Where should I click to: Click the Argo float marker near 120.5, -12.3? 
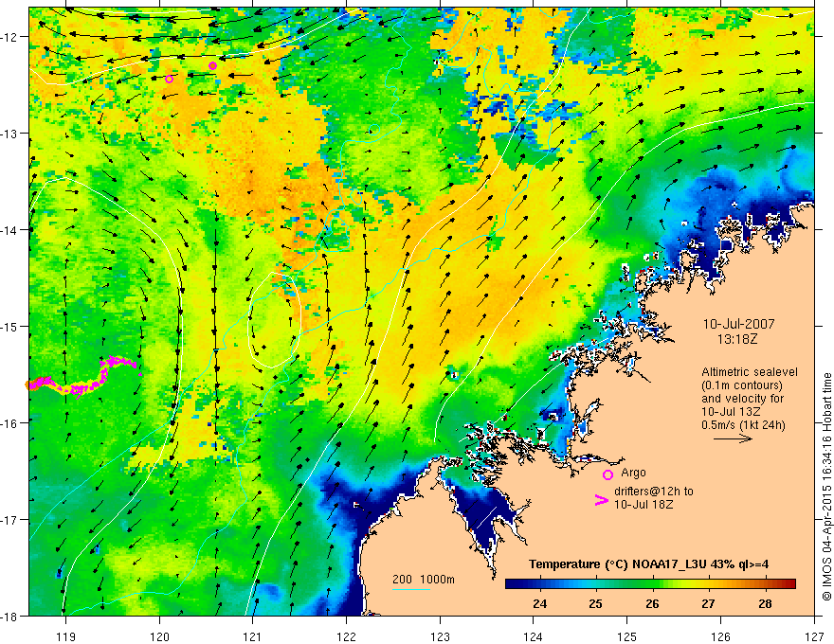212,66
